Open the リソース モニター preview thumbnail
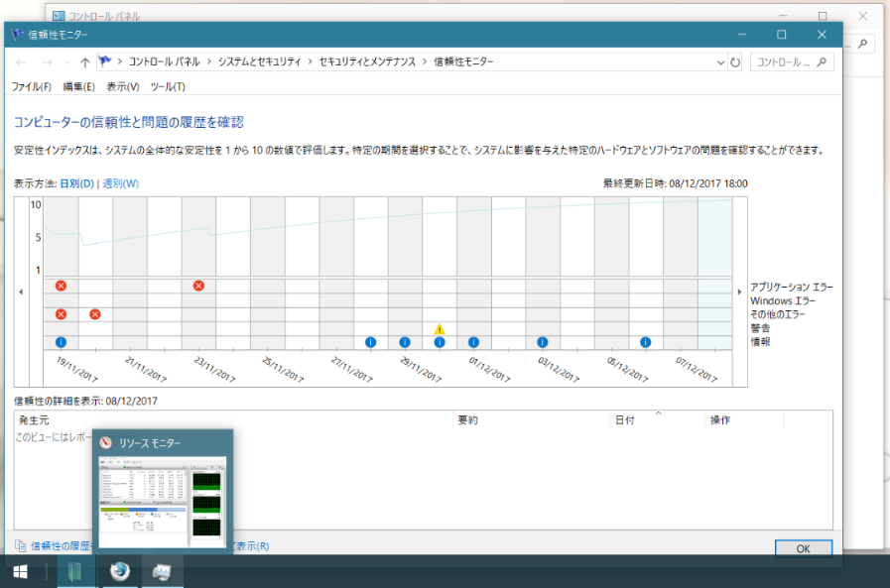The image size is (890, 588). [x=163, y=502]
